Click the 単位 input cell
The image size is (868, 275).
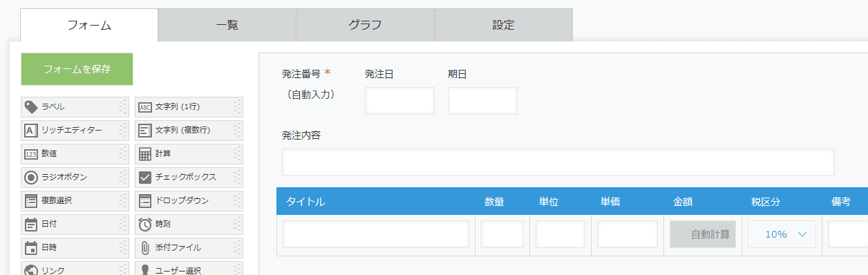point(560,234)
